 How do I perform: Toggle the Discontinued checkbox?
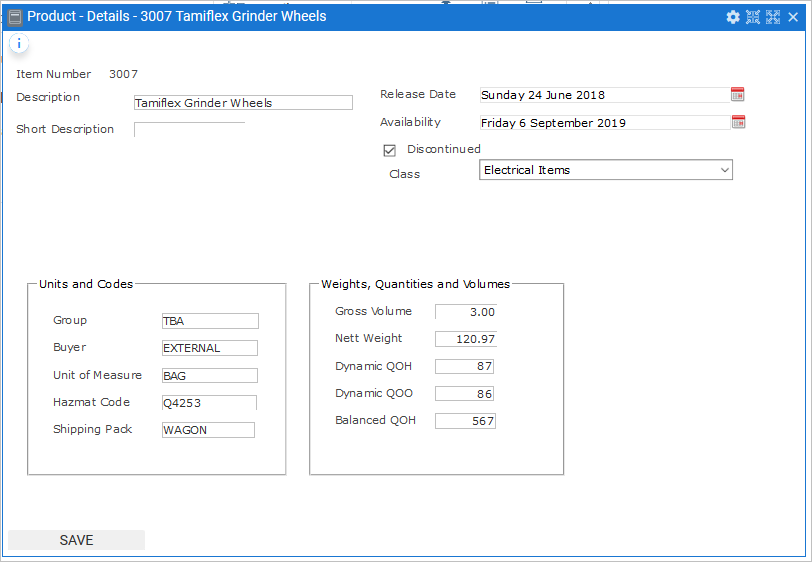389,150
